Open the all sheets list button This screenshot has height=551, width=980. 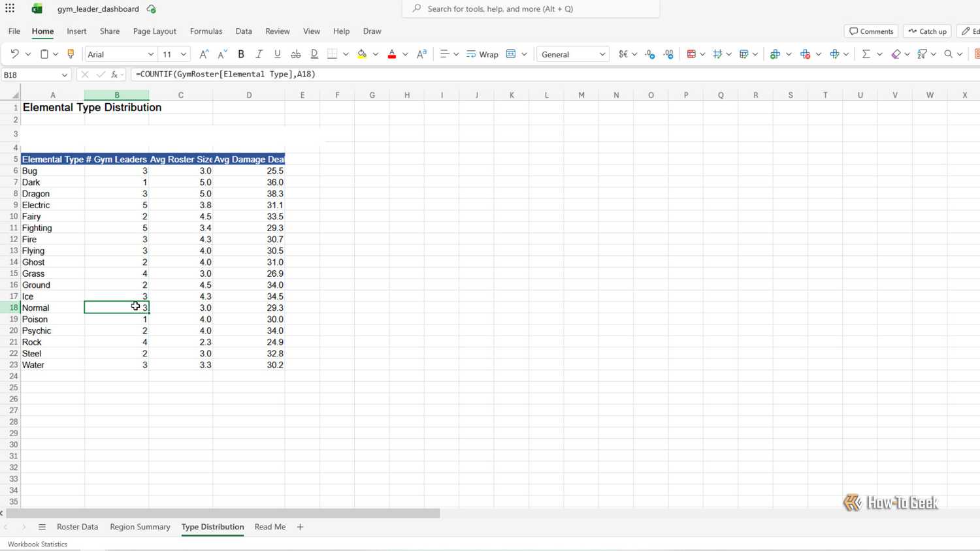(42, 527)
